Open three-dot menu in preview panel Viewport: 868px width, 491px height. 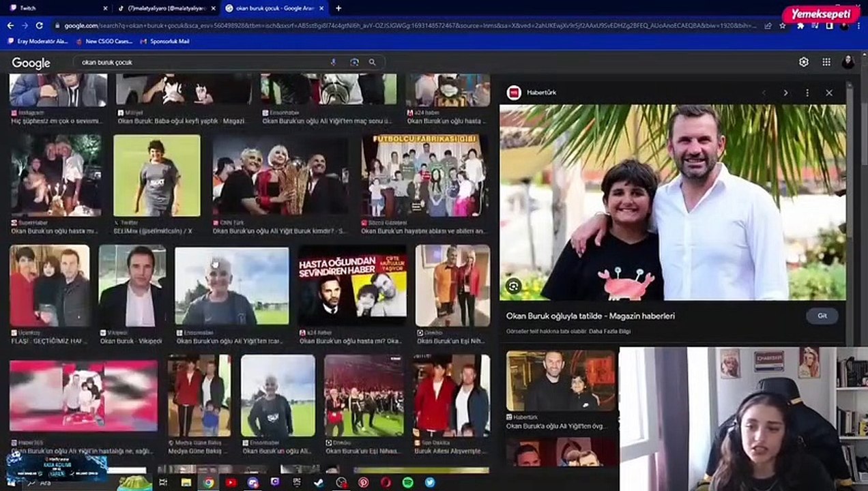click(x=807, y=93)
